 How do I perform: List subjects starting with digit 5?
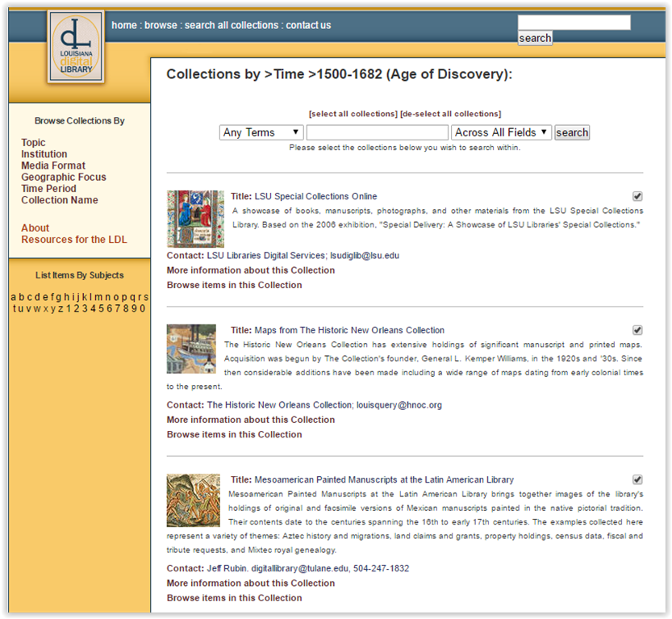click(x=101, y=308)
